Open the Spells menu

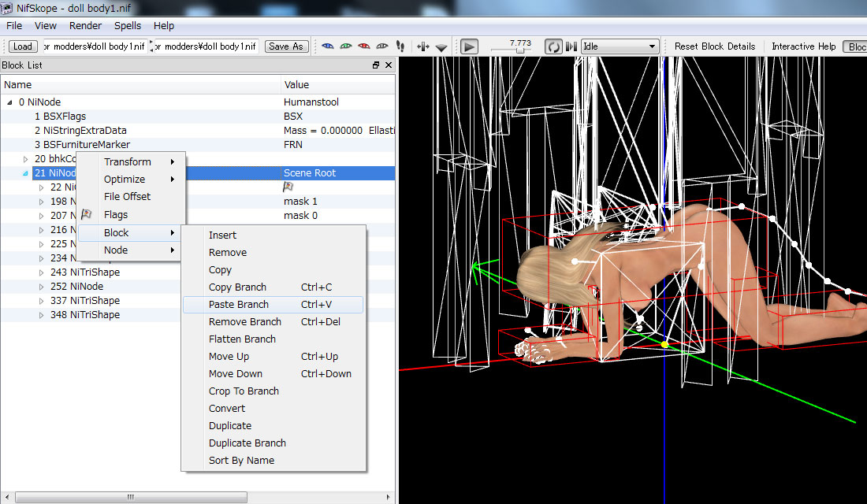pos(127,26)
